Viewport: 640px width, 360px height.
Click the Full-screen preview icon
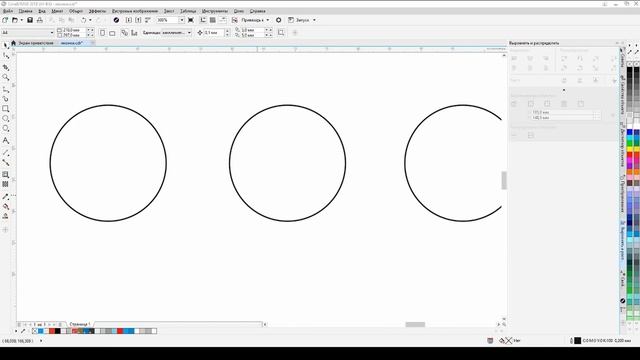point(191,20)
